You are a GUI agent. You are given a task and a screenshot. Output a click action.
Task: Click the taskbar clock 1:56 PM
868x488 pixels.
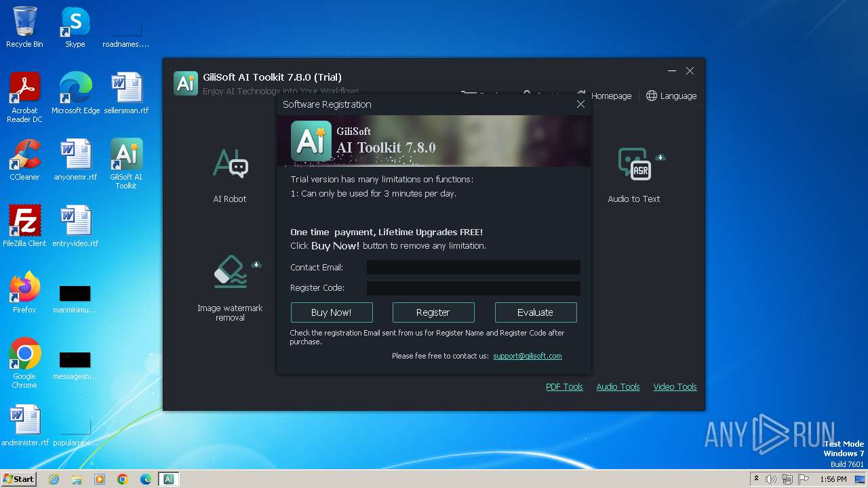pos(833,479)
